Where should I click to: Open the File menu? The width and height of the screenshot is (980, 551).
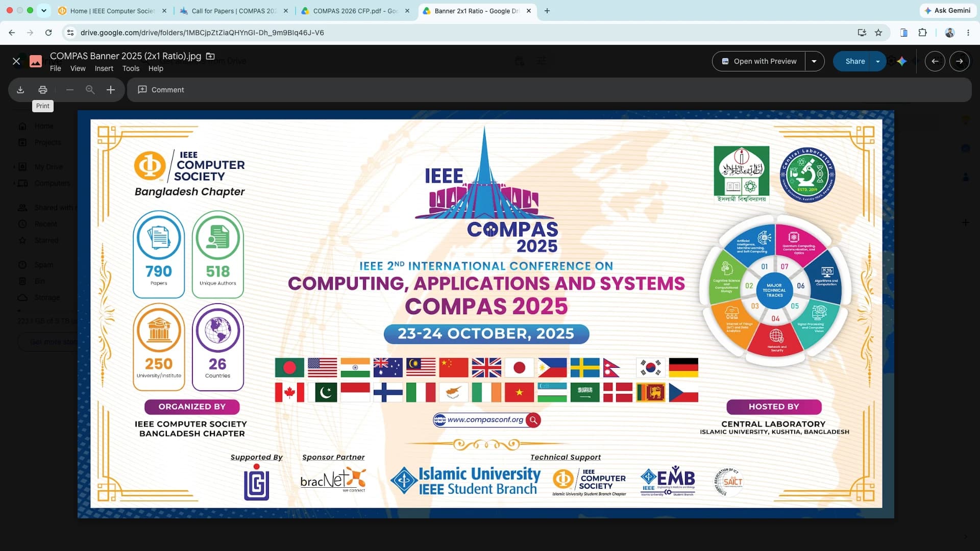pyautogui.click(x=56, y=68)
